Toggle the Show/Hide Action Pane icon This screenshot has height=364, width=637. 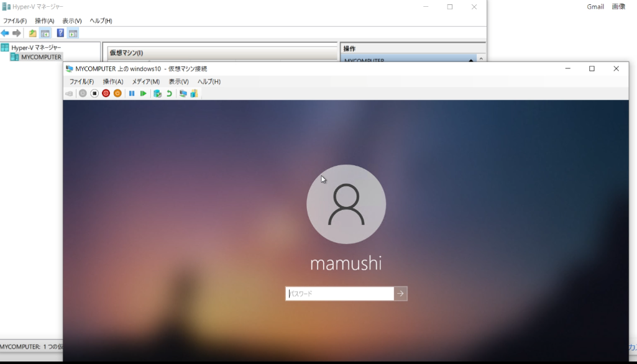pyautogui.click(x=73, y=33)
